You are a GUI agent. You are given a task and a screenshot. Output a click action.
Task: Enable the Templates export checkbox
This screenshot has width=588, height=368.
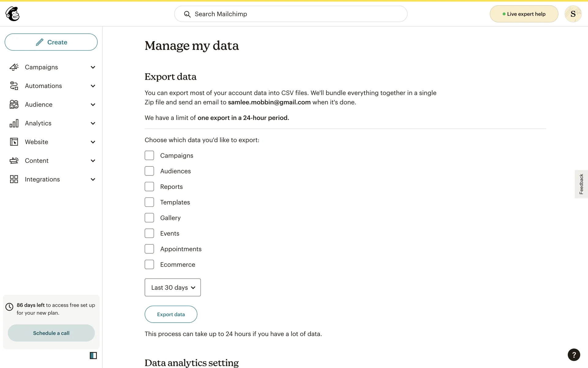[149, 202]
